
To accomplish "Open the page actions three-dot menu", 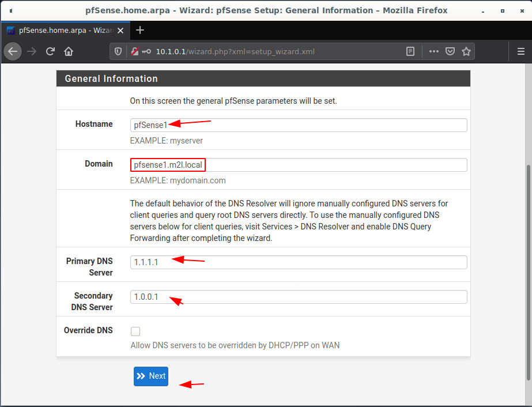I will [x=433, y=52].
